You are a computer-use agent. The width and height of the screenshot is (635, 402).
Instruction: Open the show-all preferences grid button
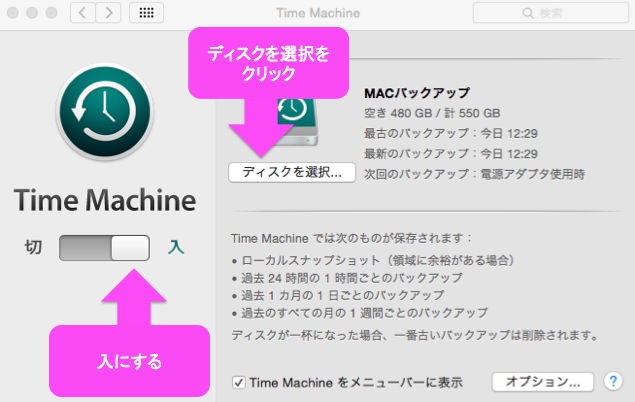(x=146, y=13)
